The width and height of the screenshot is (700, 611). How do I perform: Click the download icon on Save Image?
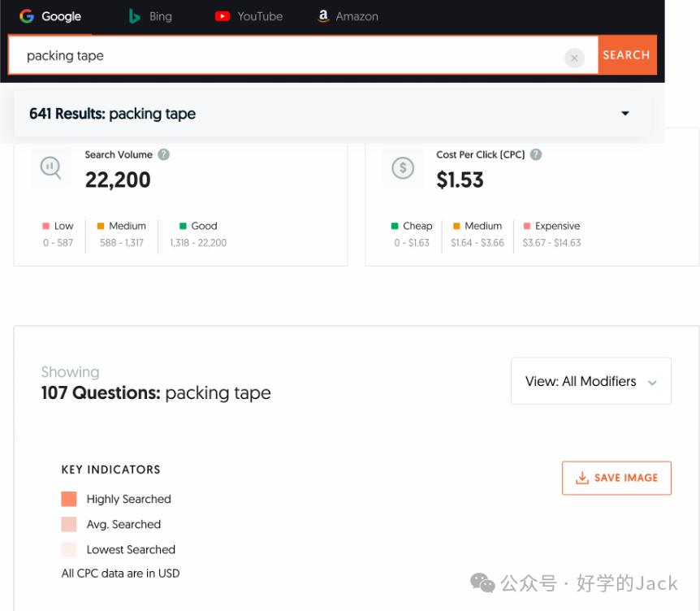pyautogui.click(x=582, y=478)
